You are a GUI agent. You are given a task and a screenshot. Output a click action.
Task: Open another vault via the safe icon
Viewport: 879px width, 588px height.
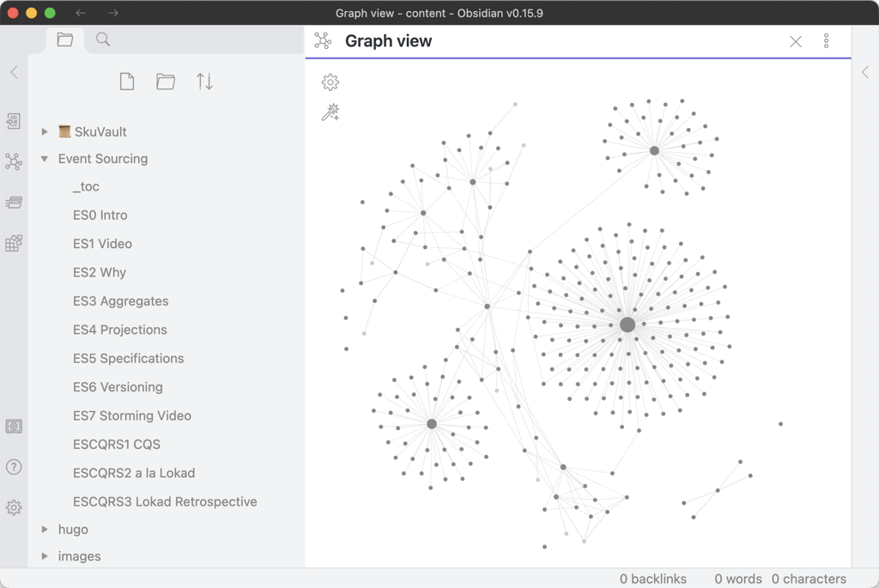[14, 427]
